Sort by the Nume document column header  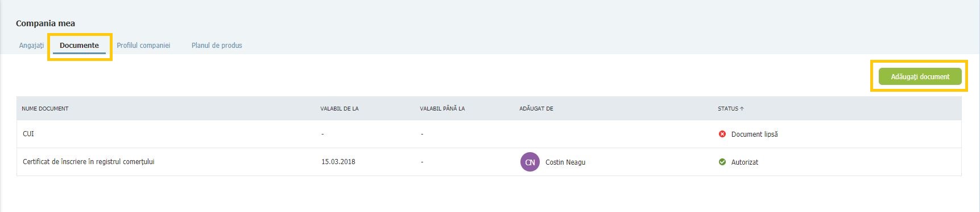[45, 108]
